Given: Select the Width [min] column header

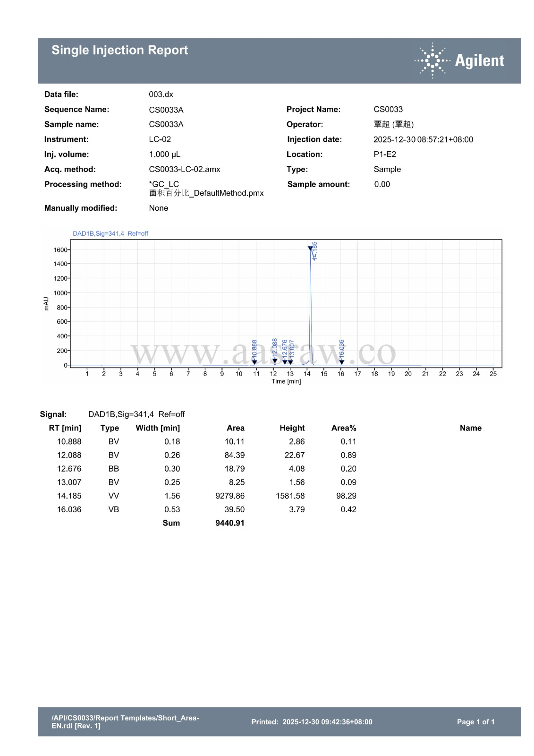Looking at the screenshot, I should [x=158, y=428].
